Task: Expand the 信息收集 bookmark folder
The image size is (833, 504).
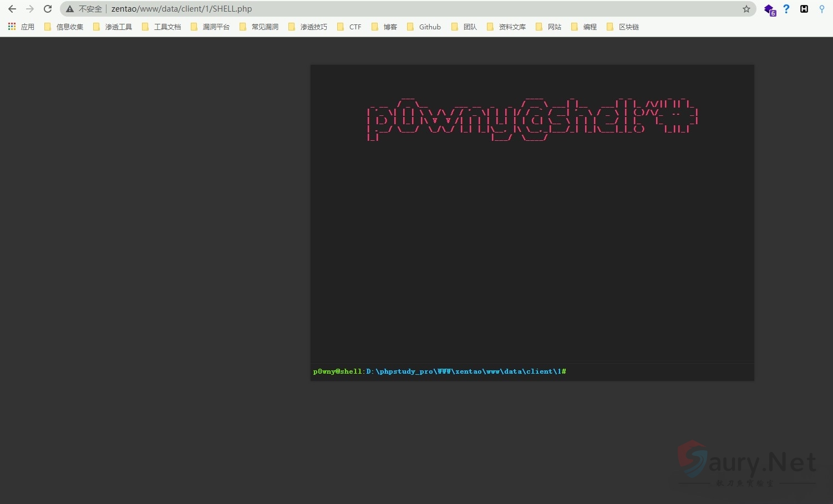Action: pyautogui.click(x=64, y=27)
